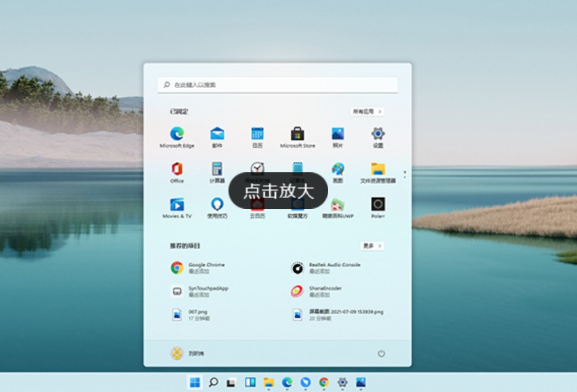The image size is (577, 392).
Task: Open the Photos (照片) app
Action: point(338,134)
